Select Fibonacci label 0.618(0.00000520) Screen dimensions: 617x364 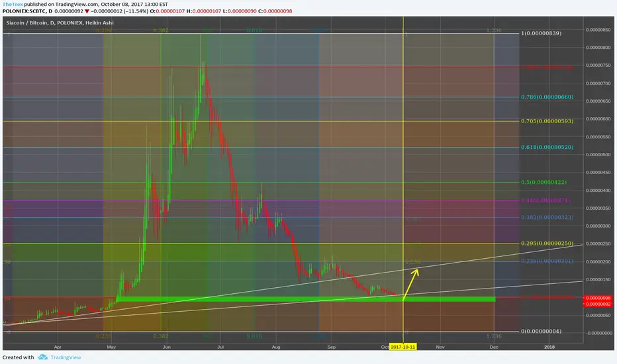(x=547, y=147)
